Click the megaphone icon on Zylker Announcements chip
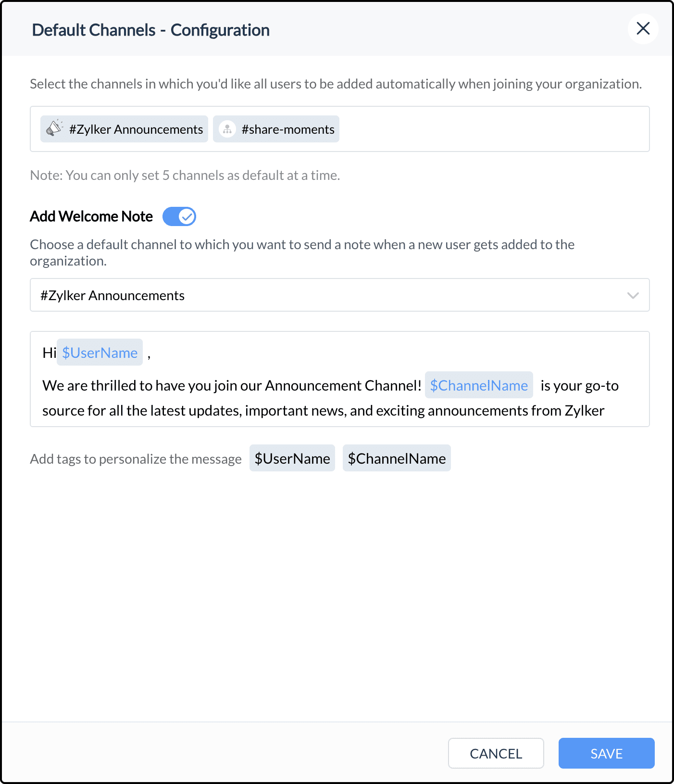This screenshot has height=784, width=674. 54,128
